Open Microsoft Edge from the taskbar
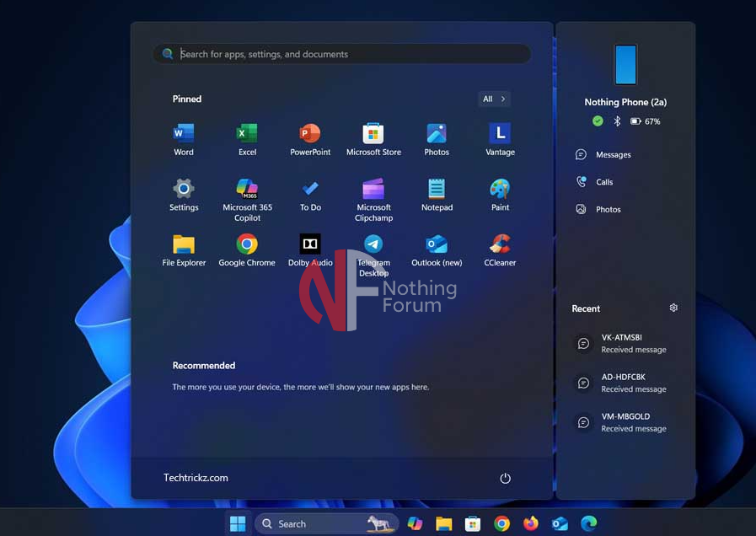This screenshot has height=536, width=756. click(x=588, y=523)
